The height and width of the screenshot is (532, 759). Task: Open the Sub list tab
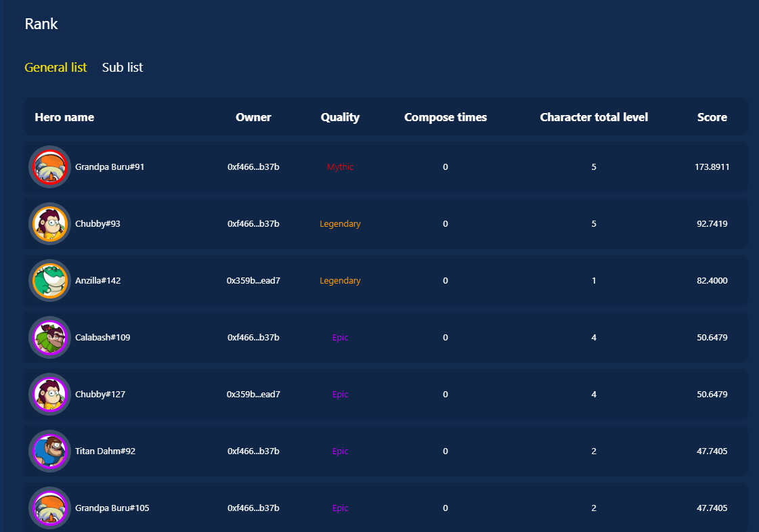(123, 67)
